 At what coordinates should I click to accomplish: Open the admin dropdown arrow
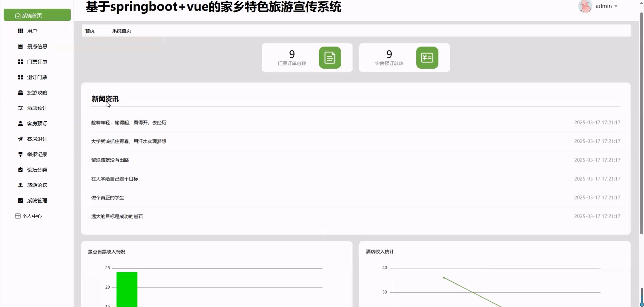pos(616,6)
